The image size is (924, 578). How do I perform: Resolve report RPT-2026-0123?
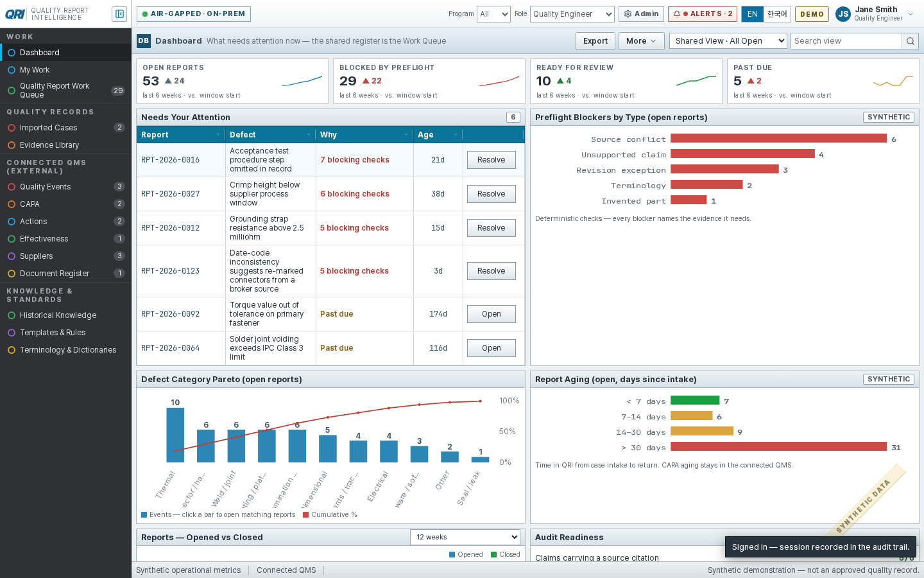[492, 271]
